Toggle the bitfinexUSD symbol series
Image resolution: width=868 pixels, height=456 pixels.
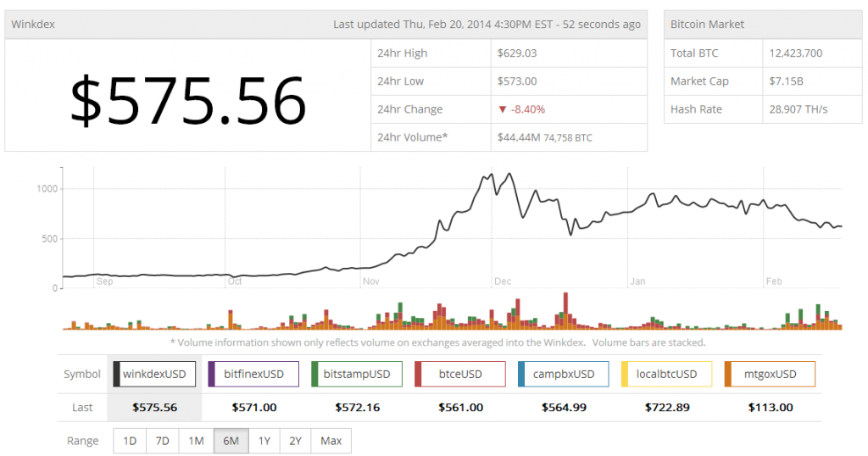[253, 374]
